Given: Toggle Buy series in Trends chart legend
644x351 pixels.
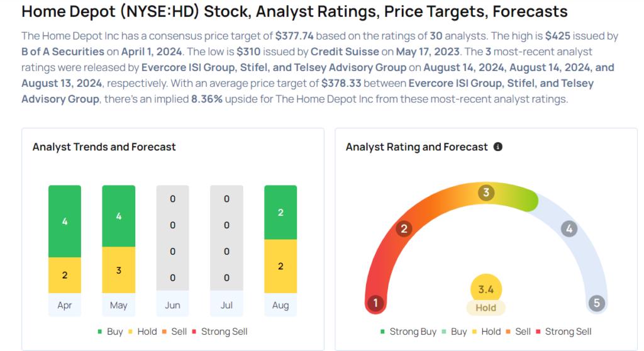Looking at the screenshot, I should click(x=111, y=331).
